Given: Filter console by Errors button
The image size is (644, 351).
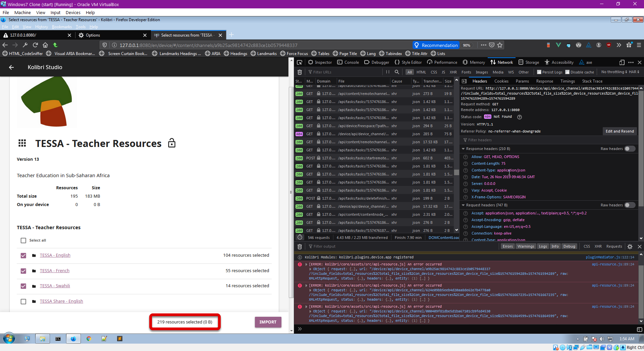Looking at the screenshot, I should click(507, 247).
